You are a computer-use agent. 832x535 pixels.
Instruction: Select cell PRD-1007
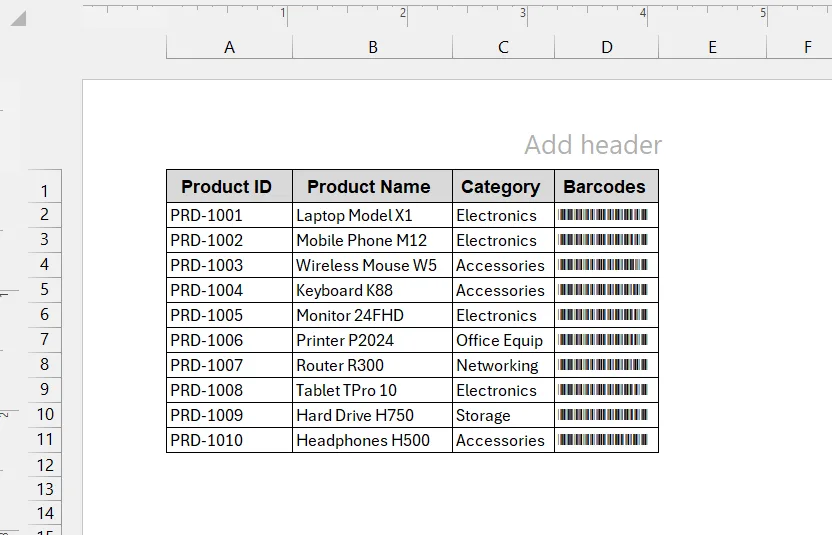click(229, 365)
